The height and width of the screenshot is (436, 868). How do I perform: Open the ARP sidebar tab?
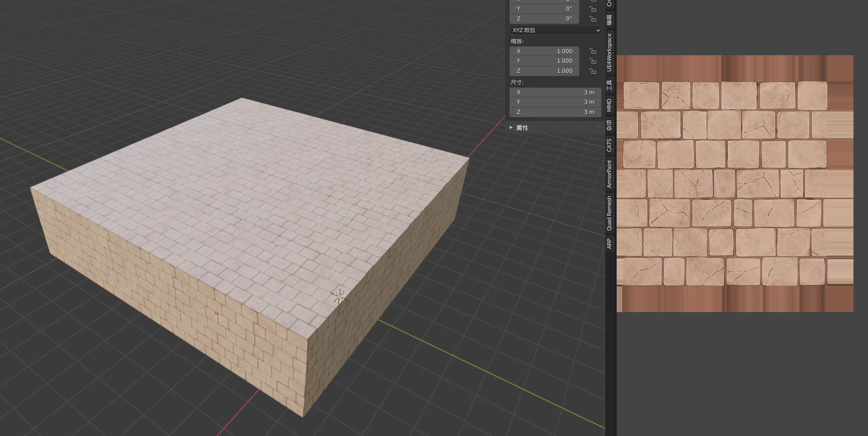609,243
